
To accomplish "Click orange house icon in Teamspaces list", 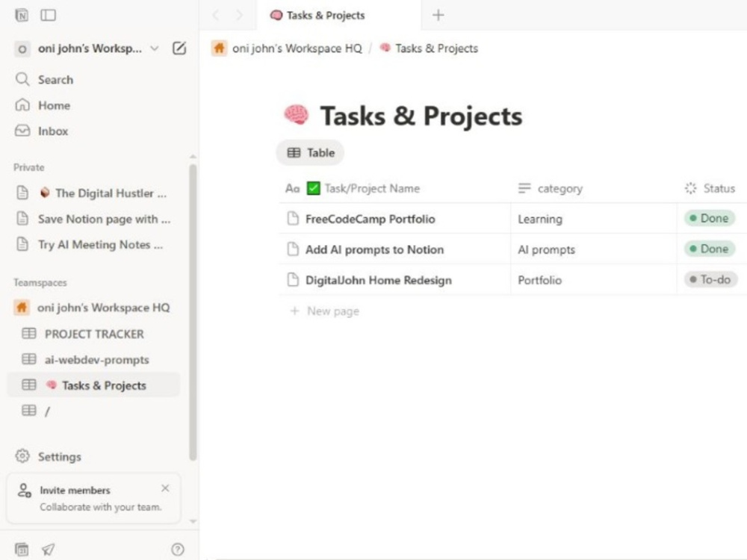I will point(22,307).
